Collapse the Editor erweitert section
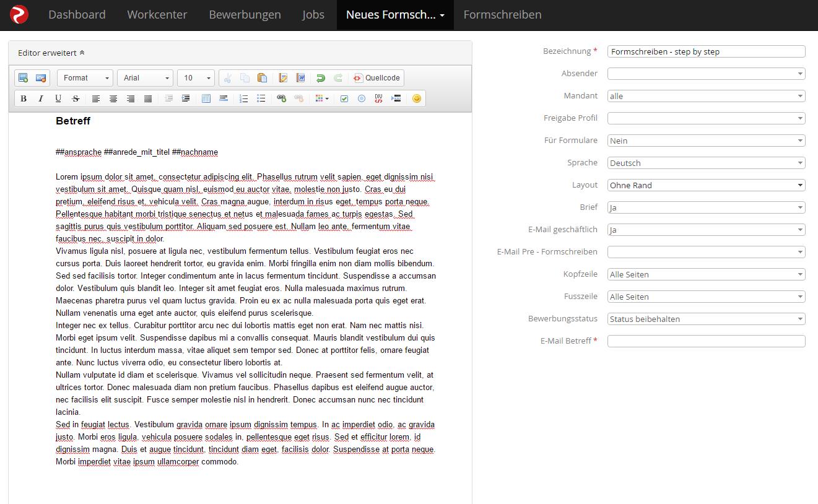Viewport: 818px width, 504px height. (51, 53)
